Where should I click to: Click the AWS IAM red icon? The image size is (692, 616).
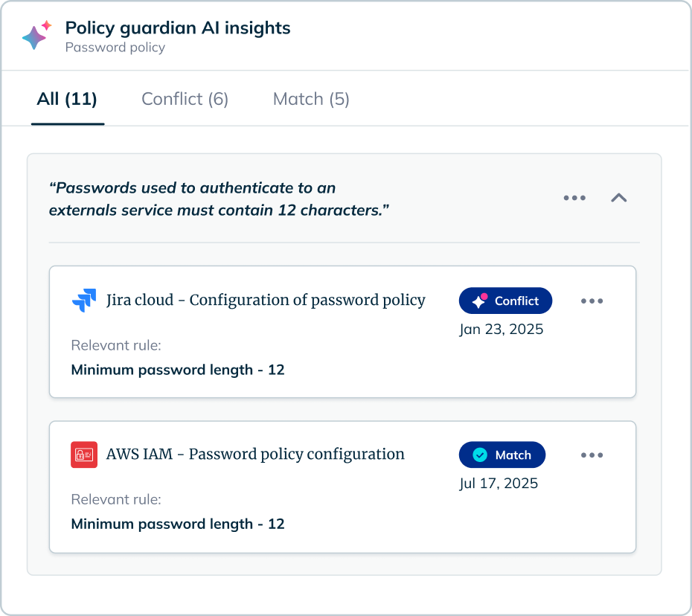pos(84,455)
